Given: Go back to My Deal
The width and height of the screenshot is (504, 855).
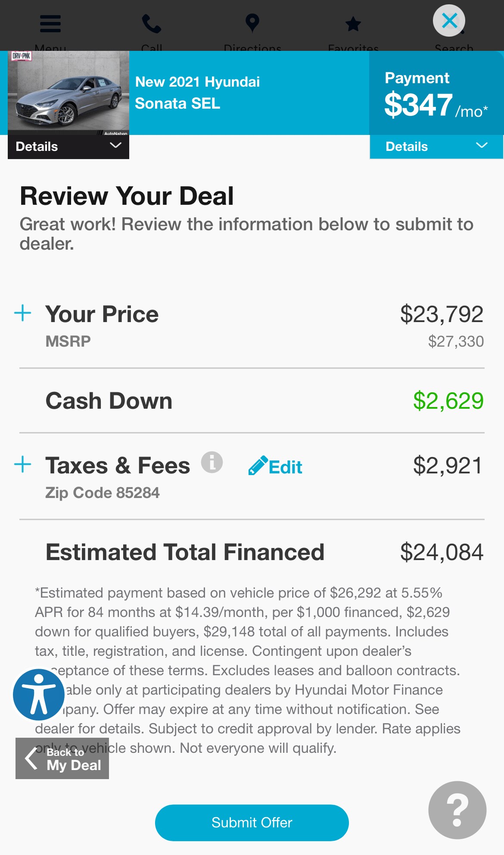Looking at the screenshot, I should click(x=62, y=758).
